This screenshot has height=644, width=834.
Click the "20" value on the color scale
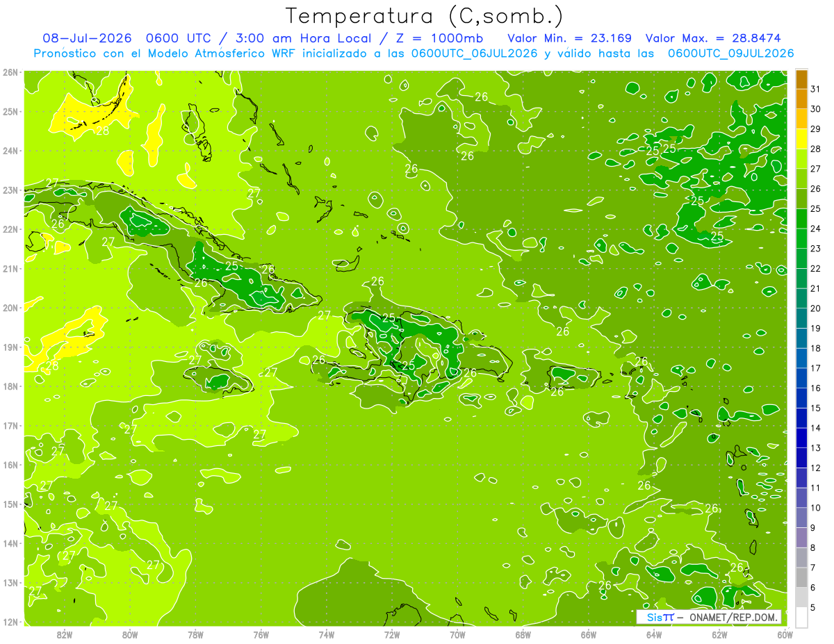click(816, 308)
